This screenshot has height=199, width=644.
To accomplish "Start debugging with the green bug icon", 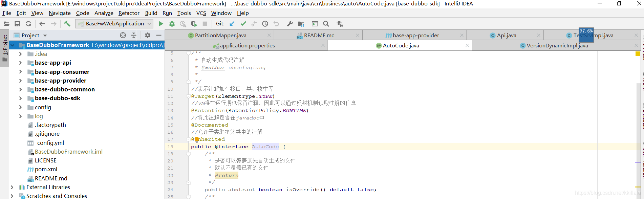I will [172, 24].
